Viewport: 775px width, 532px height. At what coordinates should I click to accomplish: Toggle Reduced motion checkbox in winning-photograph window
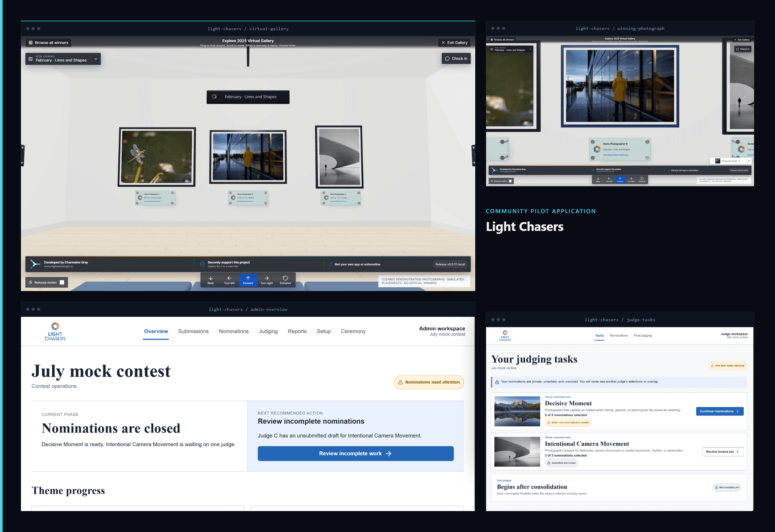(x=510, y=181)
